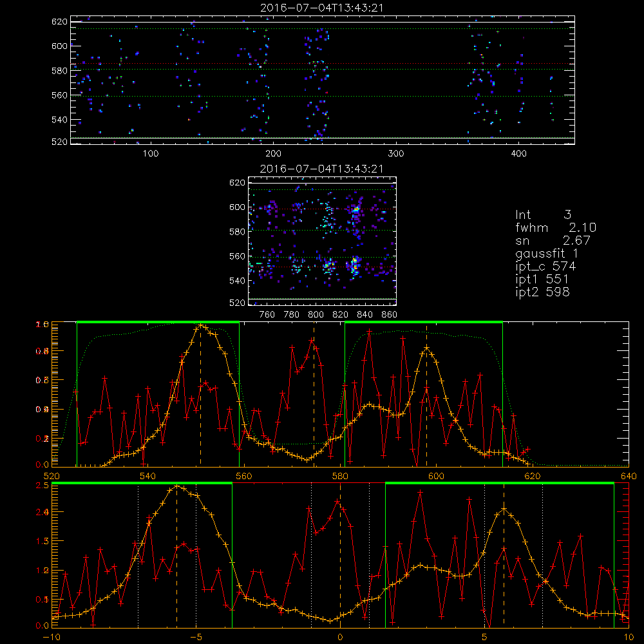The height and width of the screenshot is (644, 644).
Task: Click the x-axis tick label 10 of the bottom plot
Action: click(x=629, y=637)
